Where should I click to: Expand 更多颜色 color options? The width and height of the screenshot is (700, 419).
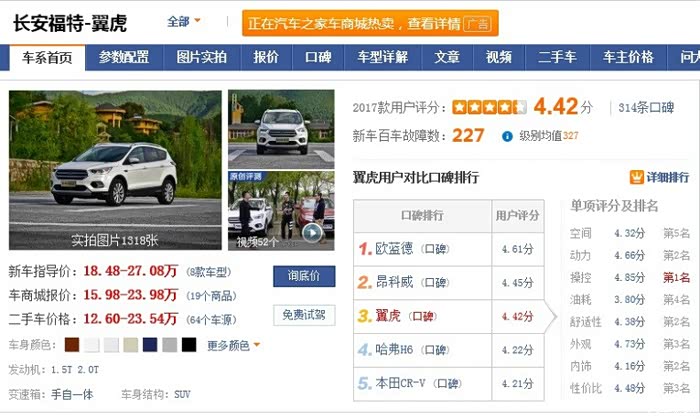[233, 345]
